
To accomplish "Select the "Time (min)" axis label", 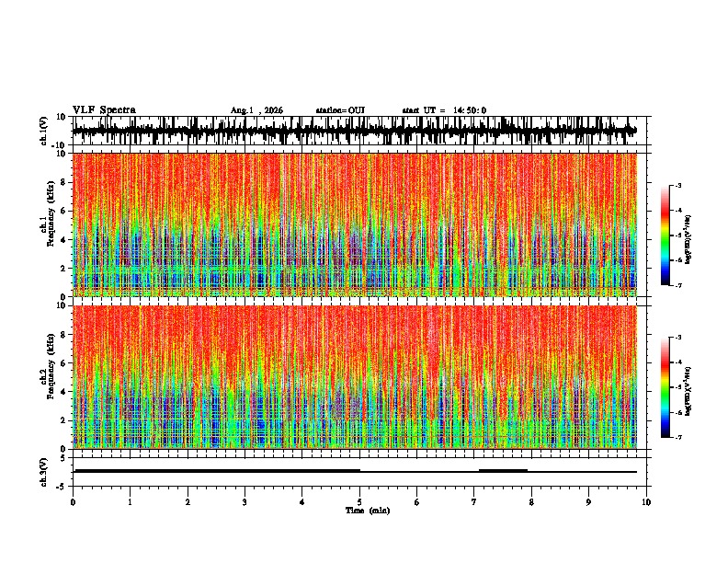I will [368, 511].
